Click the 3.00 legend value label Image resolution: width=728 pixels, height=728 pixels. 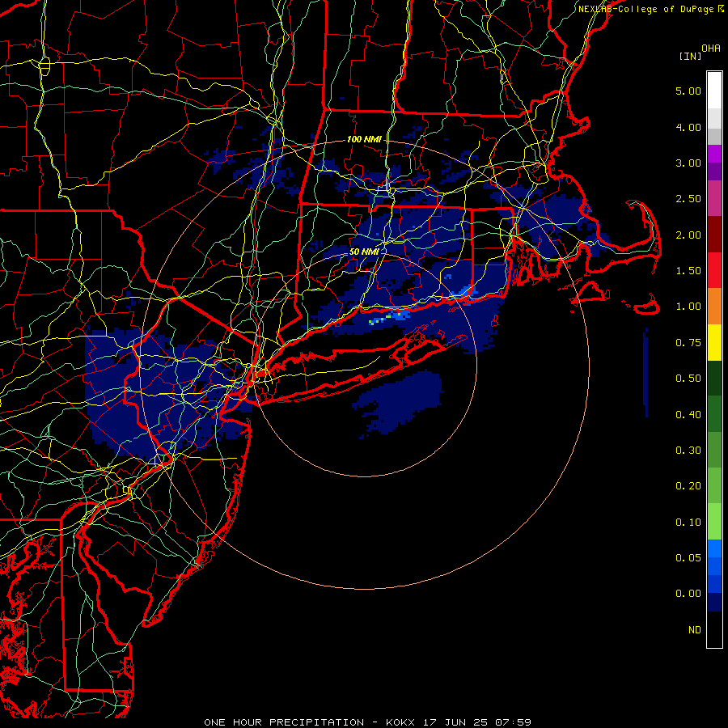click(x=688, y=163)
